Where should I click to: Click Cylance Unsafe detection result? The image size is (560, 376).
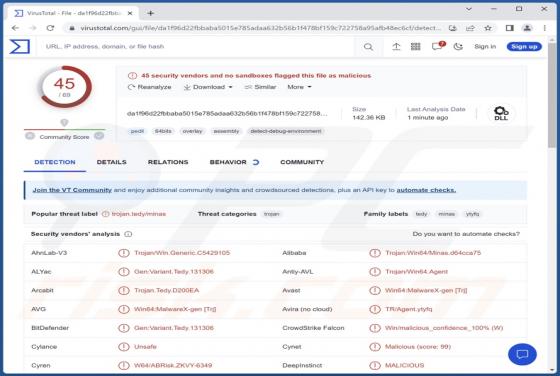pyautogui.click(x=145, y=347)
